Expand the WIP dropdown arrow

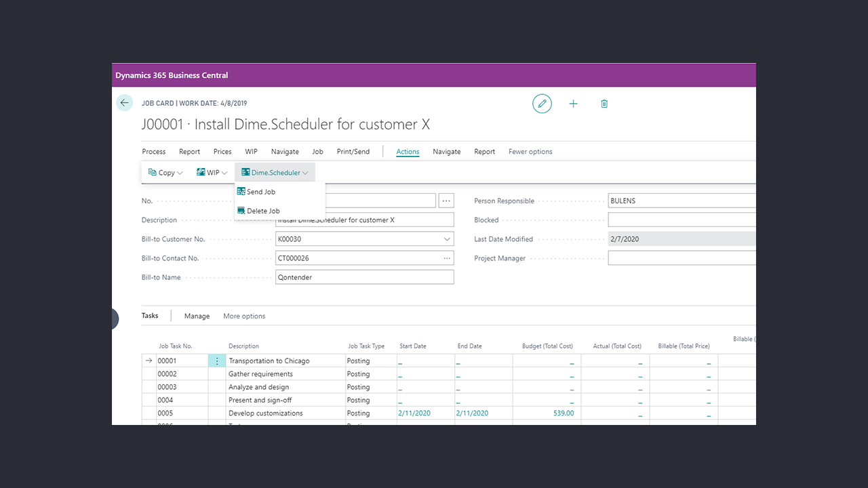coord(224,173)
